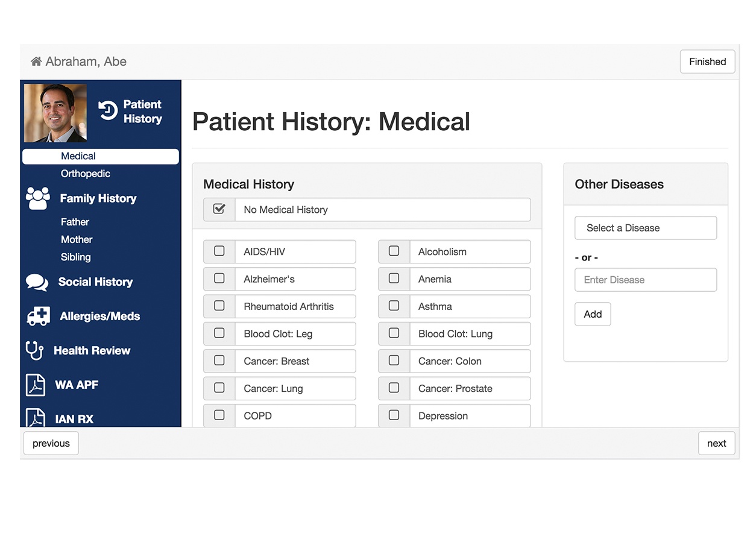Tick the Alzheimer's checkbox

click(219, 279)
